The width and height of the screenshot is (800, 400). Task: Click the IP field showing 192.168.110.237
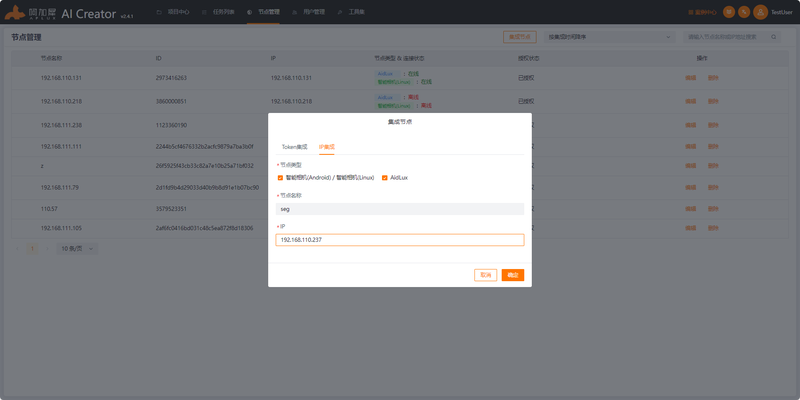click(399, 240)
